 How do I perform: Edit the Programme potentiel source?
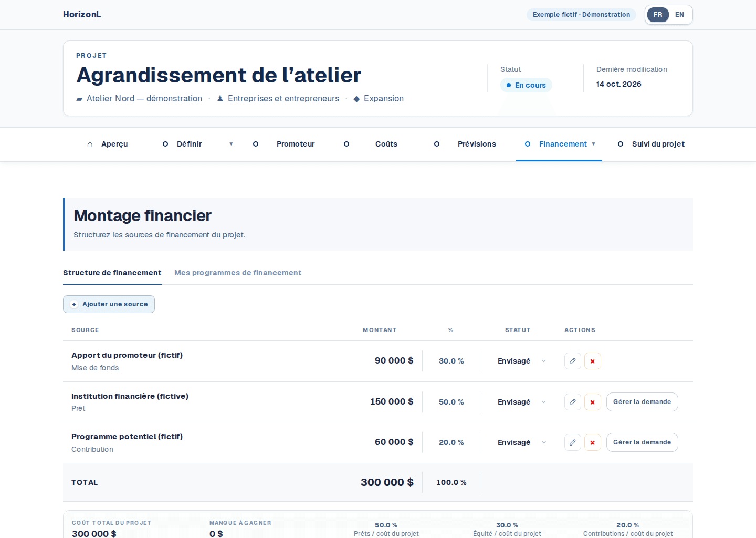pyautogui.click(x=573, y=442)
